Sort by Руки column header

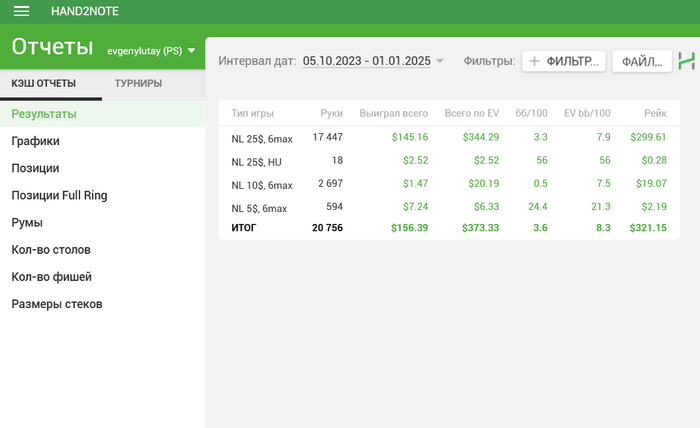(331, 113)
